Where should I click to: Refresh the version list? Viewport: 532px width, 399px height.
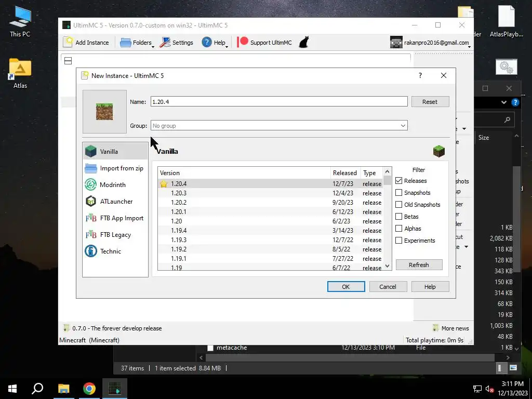click(x=419, y=264)
